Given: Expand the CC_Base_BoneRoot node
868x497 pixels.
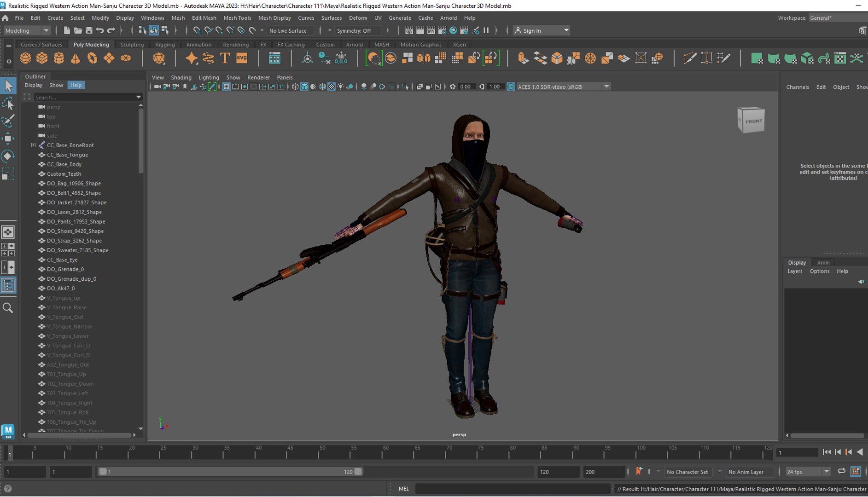Looking at the screenshot, I should point(33,145).
